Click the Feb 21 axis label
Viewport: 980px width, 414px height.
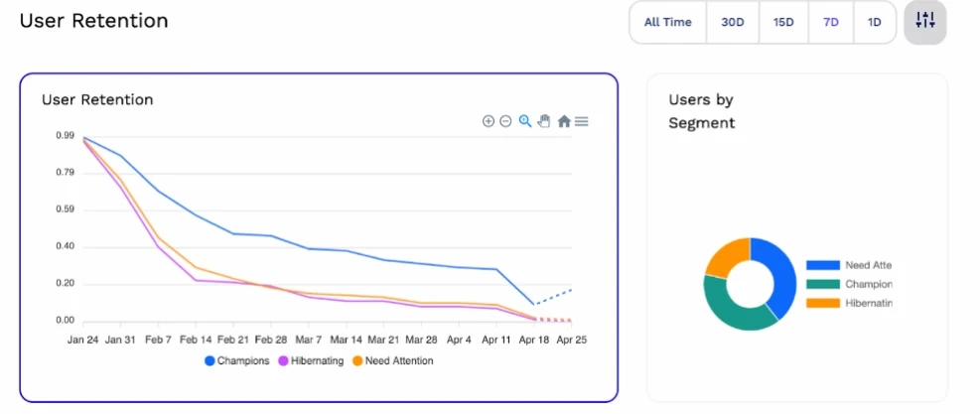[x=233, y=341]
